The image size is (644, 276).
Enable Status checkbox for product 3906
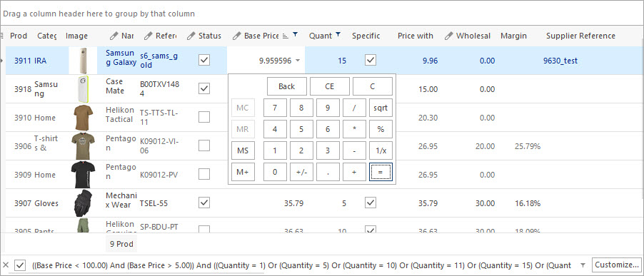[204, 145]
